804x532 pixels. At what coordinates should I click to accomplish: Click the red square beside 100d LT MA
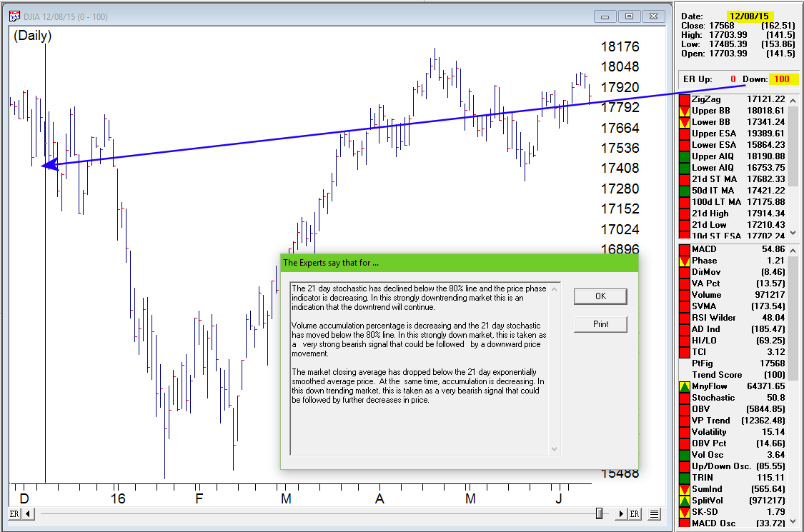coord(684,202)
